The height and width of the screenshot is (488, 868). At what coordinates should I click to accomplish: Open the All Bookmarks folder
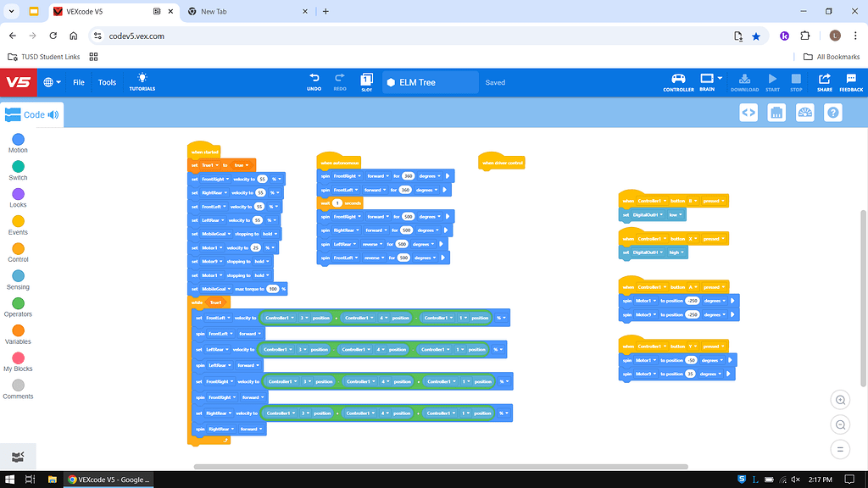832,57
